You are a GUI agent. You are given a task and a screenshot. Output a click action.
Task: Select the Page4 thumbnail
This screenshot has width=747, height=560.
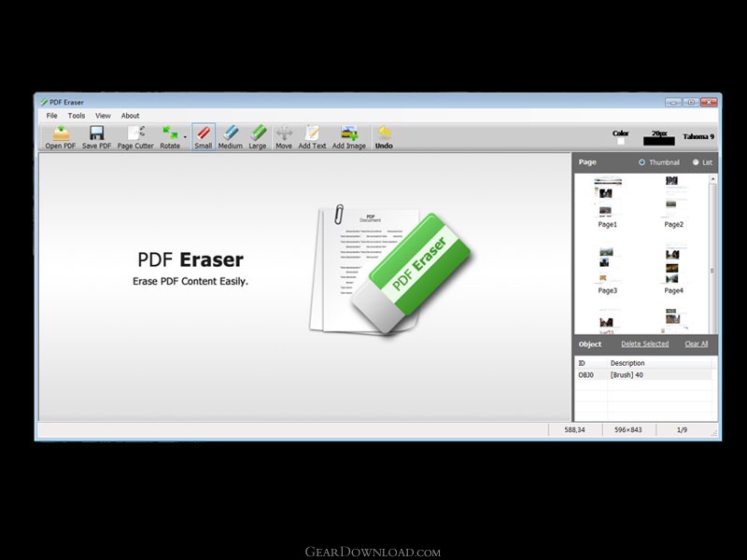673,270
